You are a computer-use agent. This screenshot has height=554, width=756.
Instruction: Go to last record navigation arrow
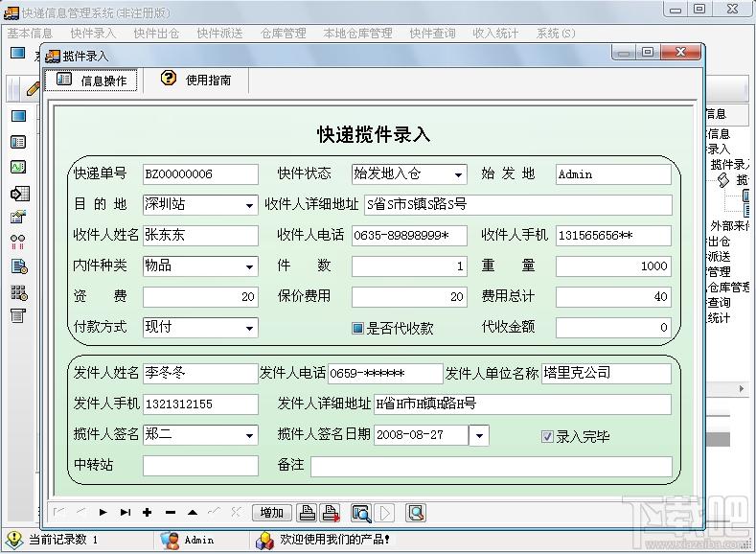(126, 512)
